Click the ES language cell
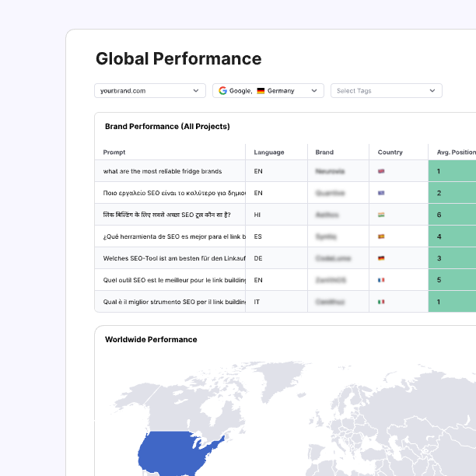Viewport: 476px width, 476px height. 257,236
